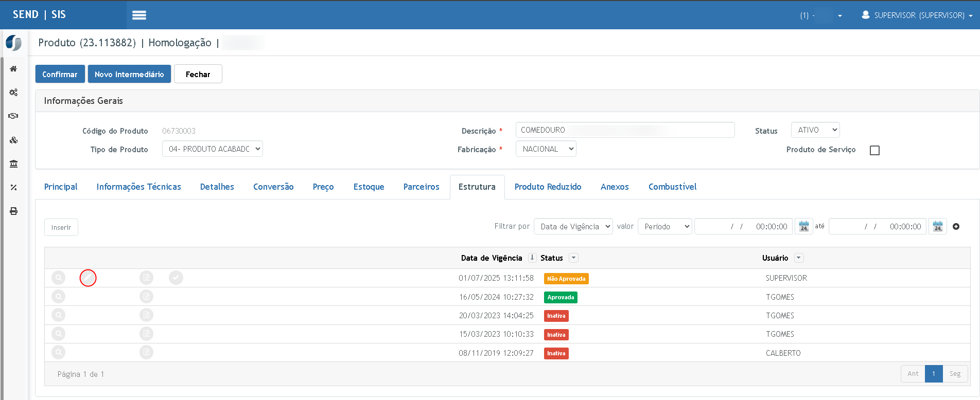Export 16/05/2024 structure to Excel

pos(147,297)
